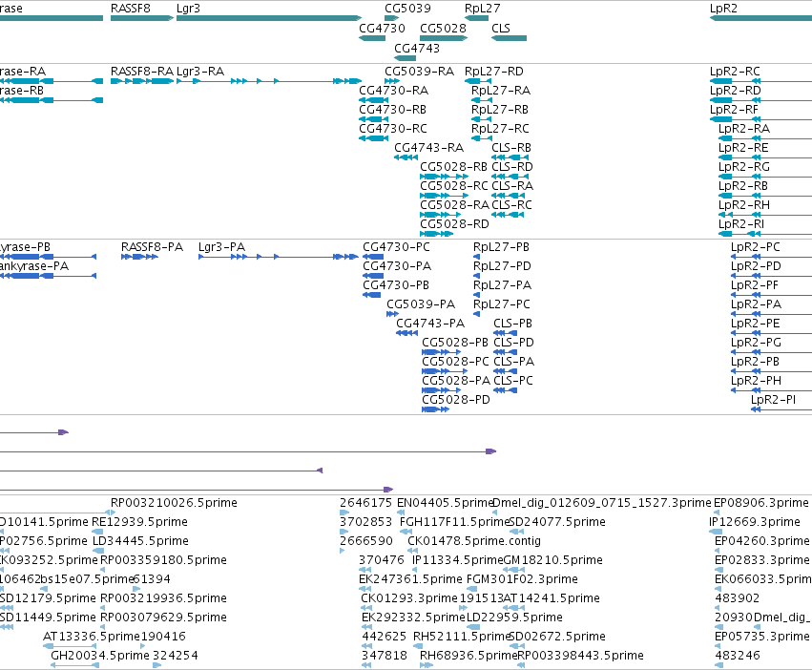This screenshot has height=670, width=812.
Task: Select EST RE12939.5prime
Action: (x=139, y=522)
